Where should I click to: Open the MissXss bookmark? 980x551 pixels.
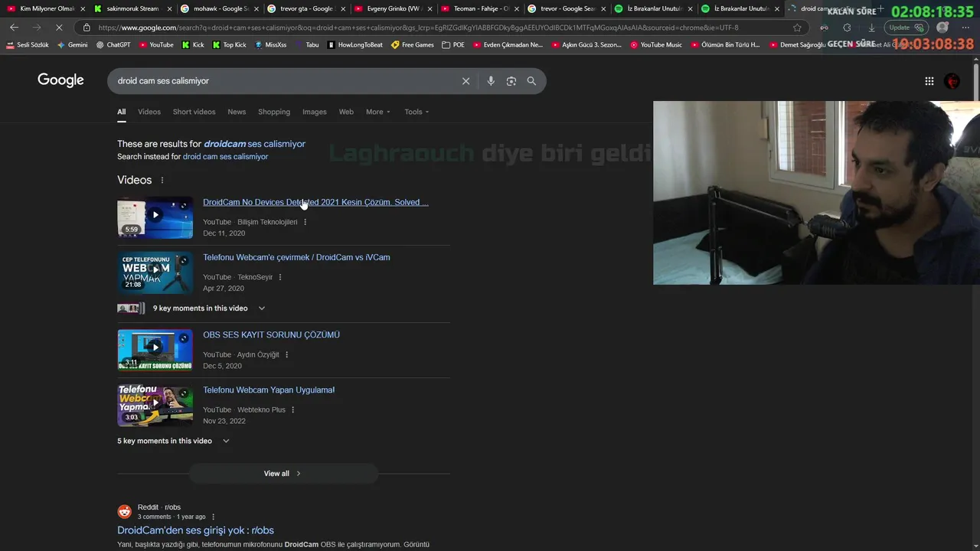[x=270, y=45]
